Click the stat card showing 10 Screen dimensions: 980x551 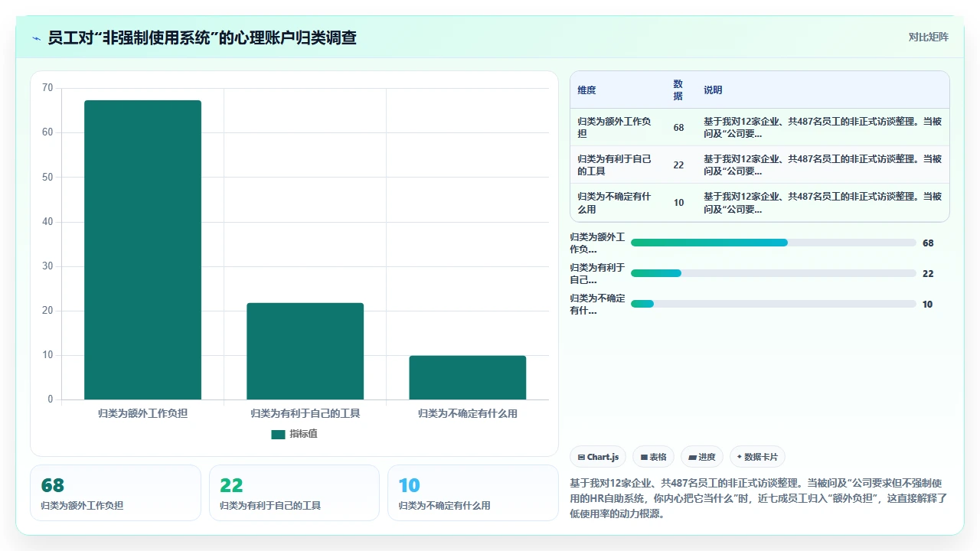[x=473, y=493]
